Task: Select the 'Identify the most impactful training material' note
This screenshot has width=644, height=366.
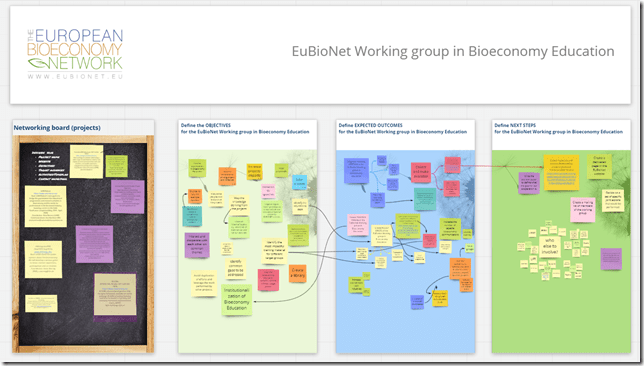Action: (x=274, y=251)
